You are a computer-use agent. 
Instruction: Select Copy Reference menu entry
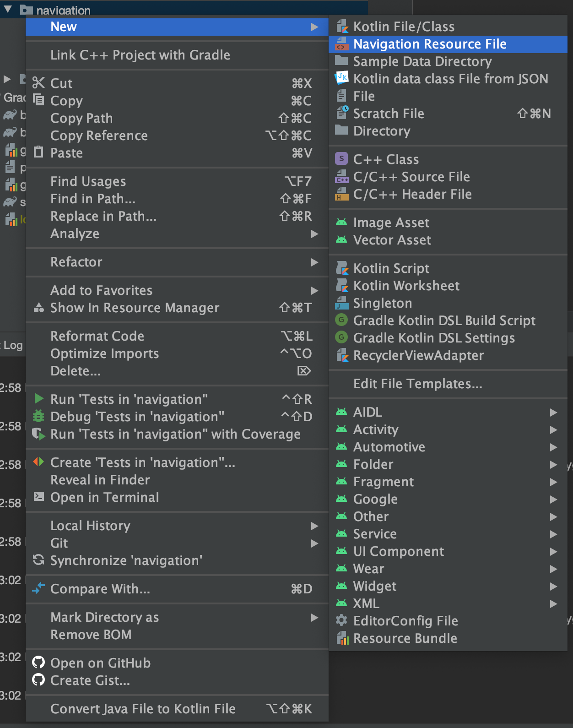[x=177, y=136]
